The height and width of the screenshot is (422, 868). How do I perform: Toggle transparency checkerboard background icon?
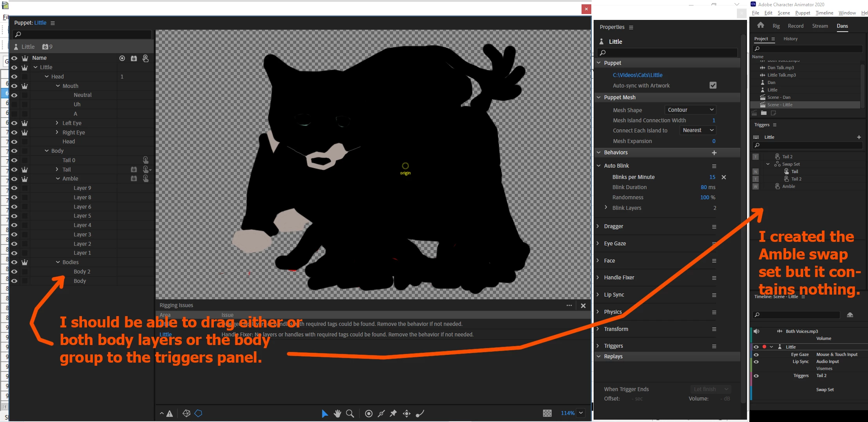tap(547, 413)
